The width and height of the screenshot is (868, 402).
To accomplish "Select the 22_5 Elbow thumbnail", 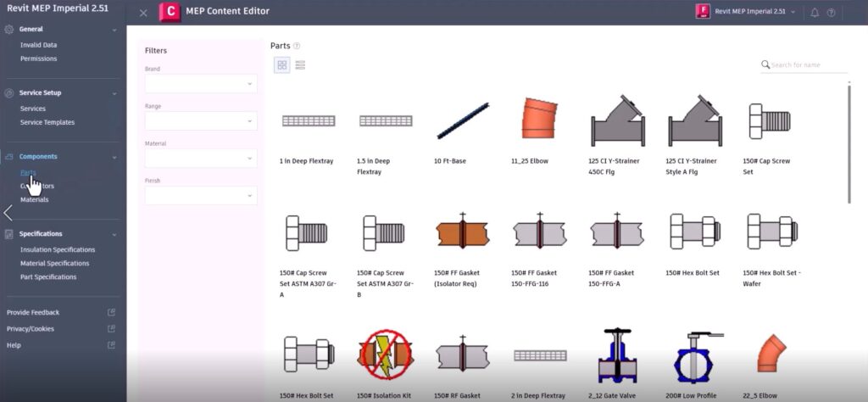I will tap(771, 353).
